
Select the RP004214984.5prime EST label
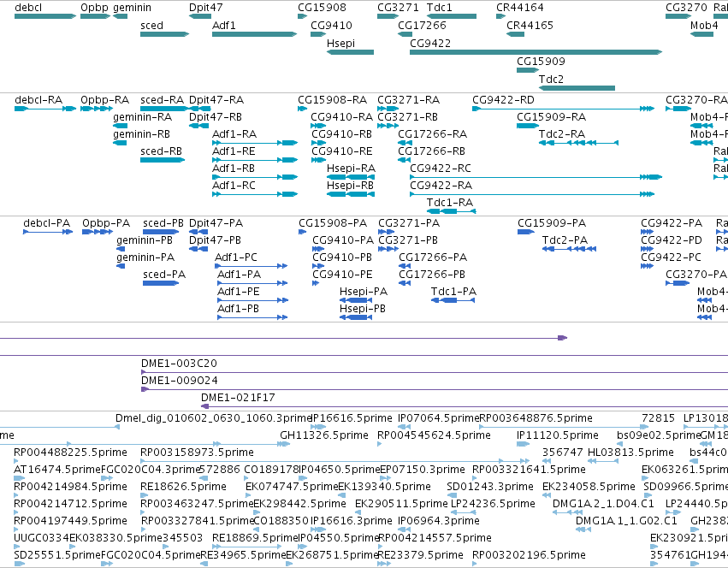point(70,486)
